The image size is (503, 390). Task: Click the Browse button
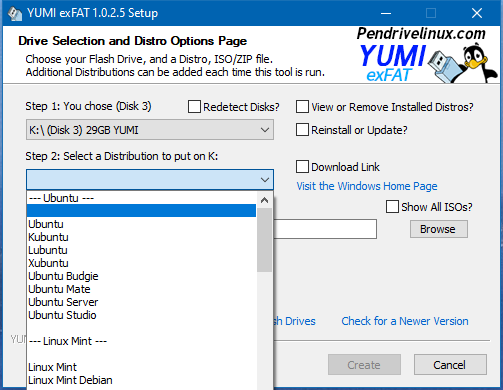point(439,229)
